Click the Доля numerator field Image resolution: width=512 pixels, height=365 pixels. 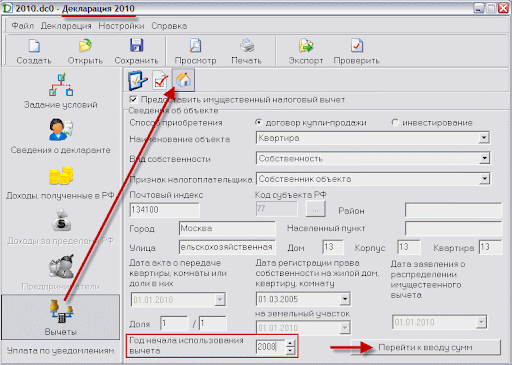(174, 324)
